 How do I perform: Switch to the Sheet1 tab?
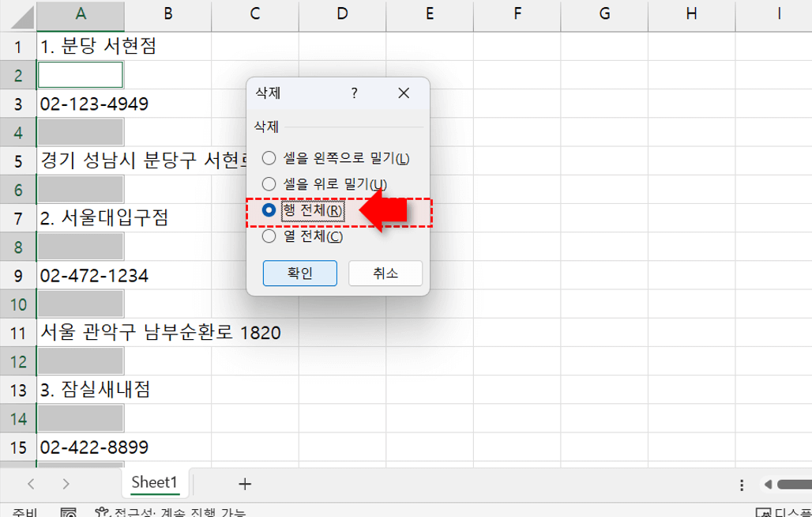tap(154, 483)
